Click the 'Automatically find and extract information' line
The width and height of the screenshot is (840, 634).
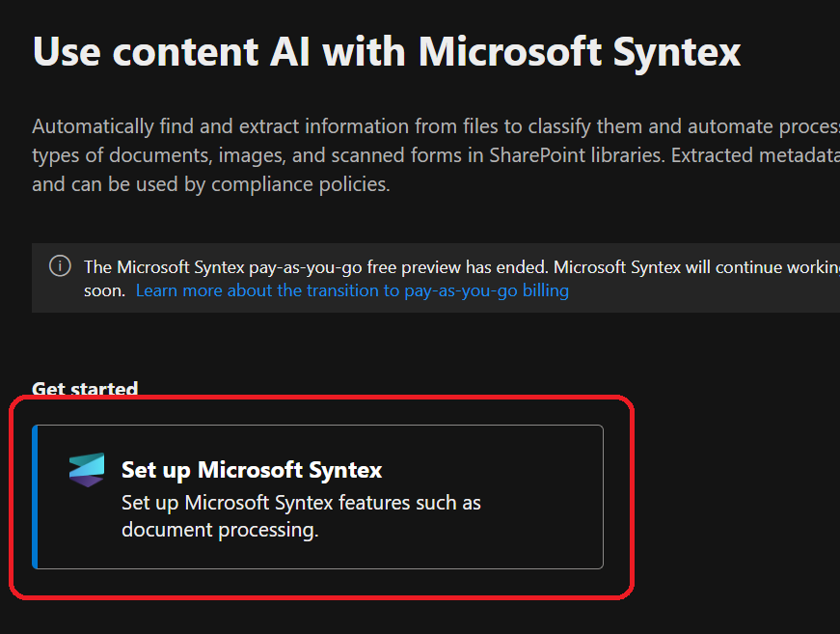pos(289,126)
